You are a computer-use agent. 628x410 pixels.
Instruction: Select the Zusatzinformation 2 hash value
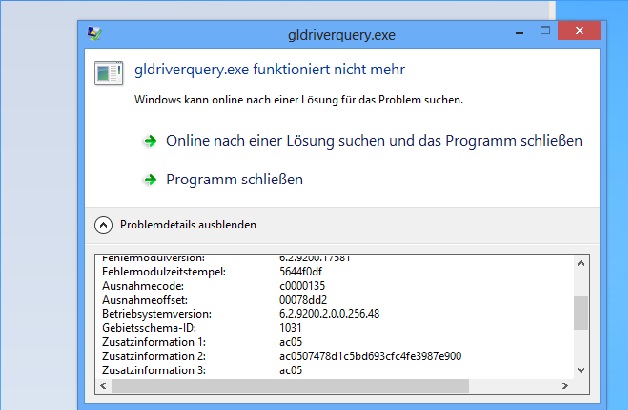pos(370,356)
